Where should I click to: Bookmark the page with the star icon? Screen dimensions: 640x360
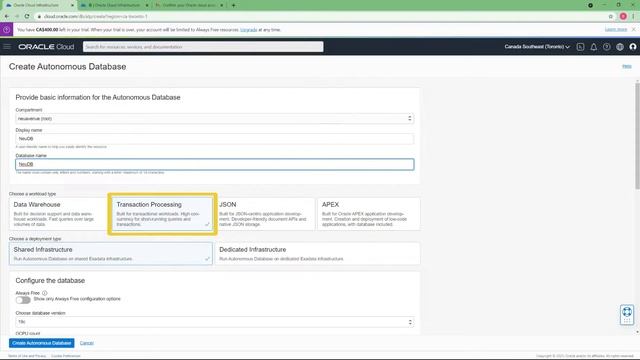(x=611, y=16)
